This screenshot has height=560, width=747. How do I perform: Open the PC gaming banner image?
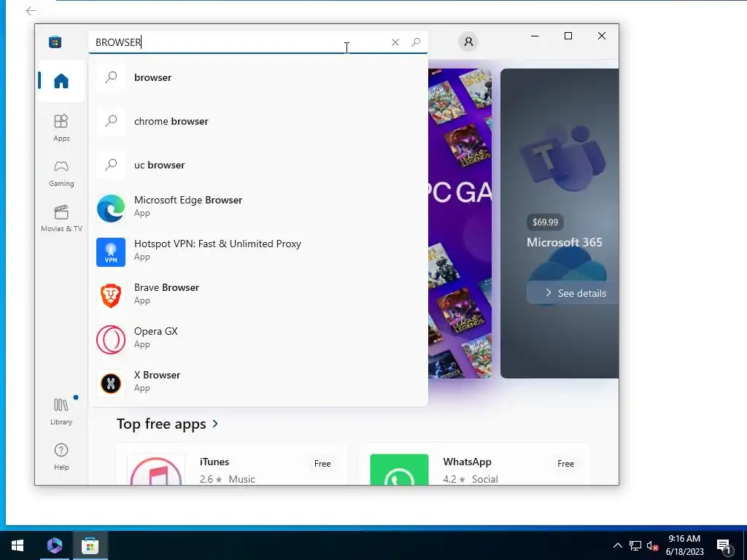[460, 224]
